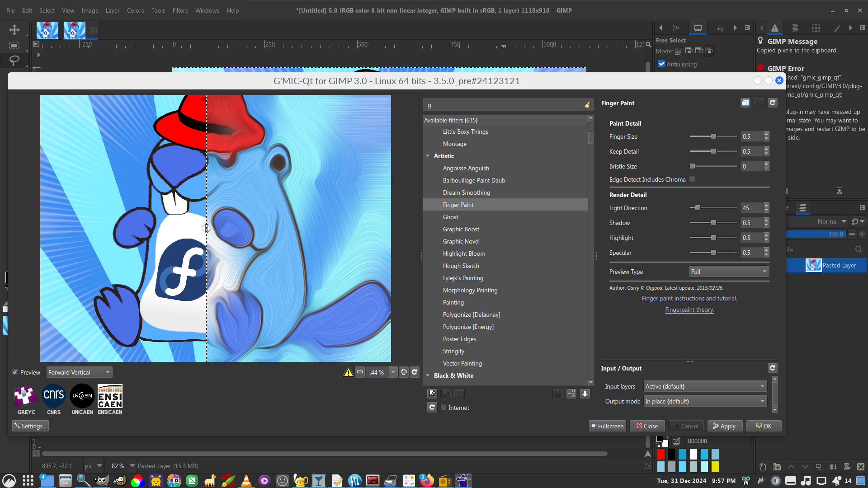Open the Tool Options tab in GIMP dock
868x488 pixels.
coord(698,28)
